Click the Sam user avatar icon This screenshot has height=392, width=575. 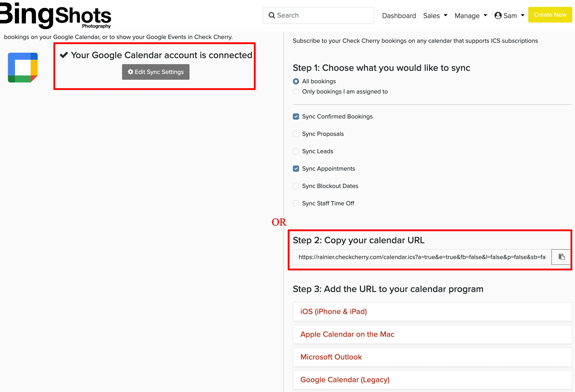coord(498,16)
